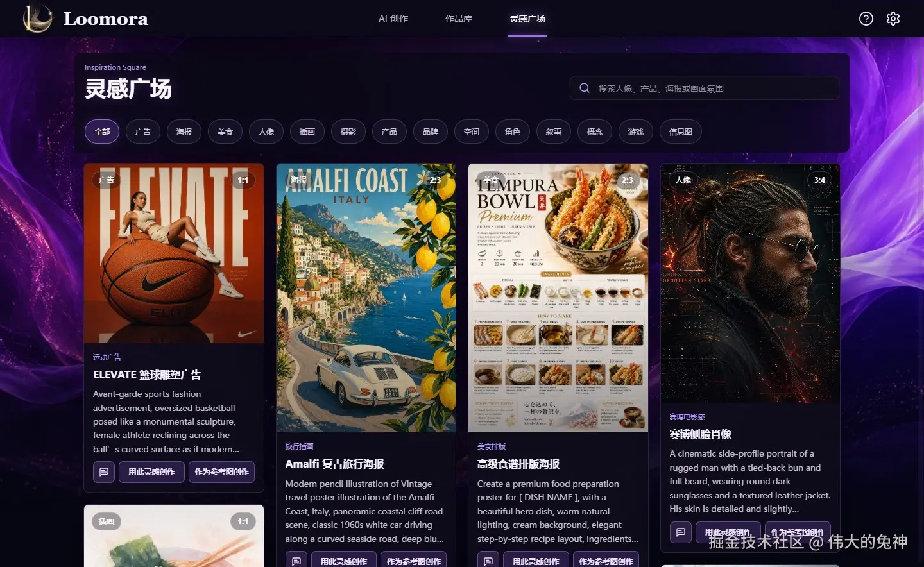The width and height of the screenshot is (924, 567).
Task: Click 作为参考图创作 on the ELEVATE card
Action: coord(222,472)
